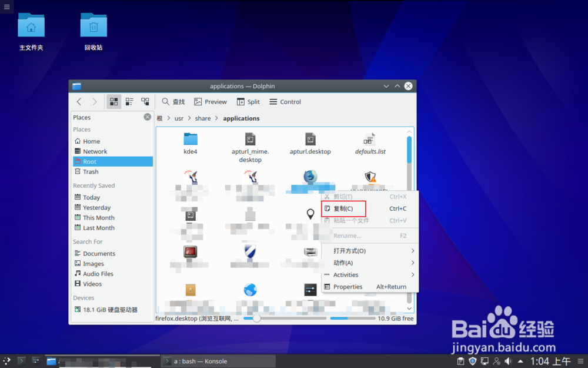Open the kde4 folder
The image size is (588, 368).
tap(190, 141)
